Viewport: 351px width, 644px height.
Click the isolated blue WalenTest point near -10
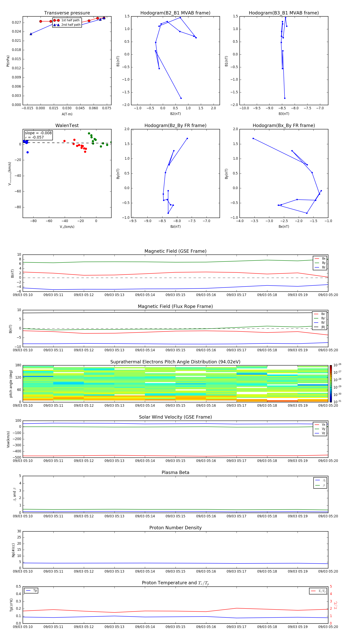coord(27,152)
